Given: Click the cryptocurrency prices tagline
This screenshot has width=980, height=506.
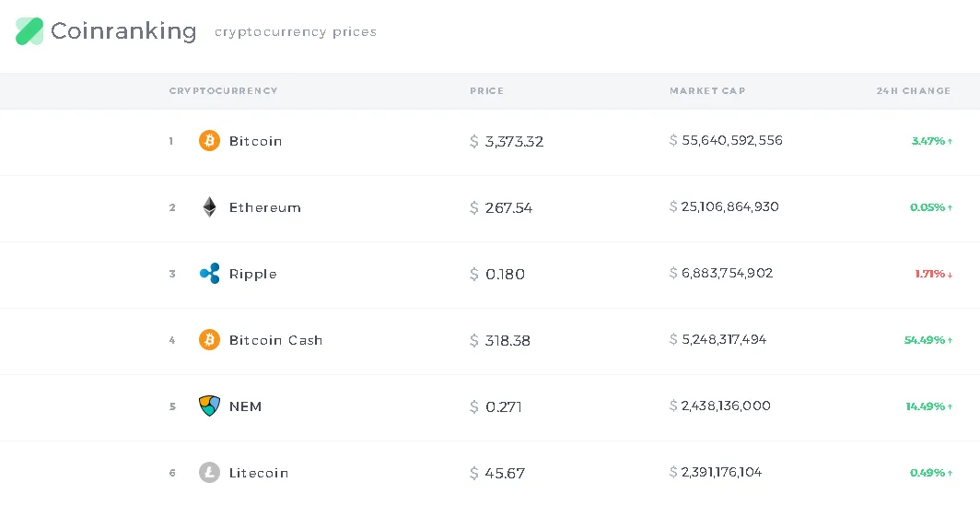Looking at the screenshot, I should click(x=296, y=32).
